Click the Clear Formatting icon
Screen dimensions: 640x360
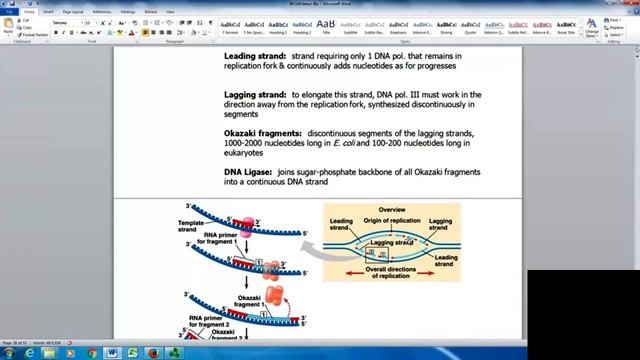tap(135, 23)
